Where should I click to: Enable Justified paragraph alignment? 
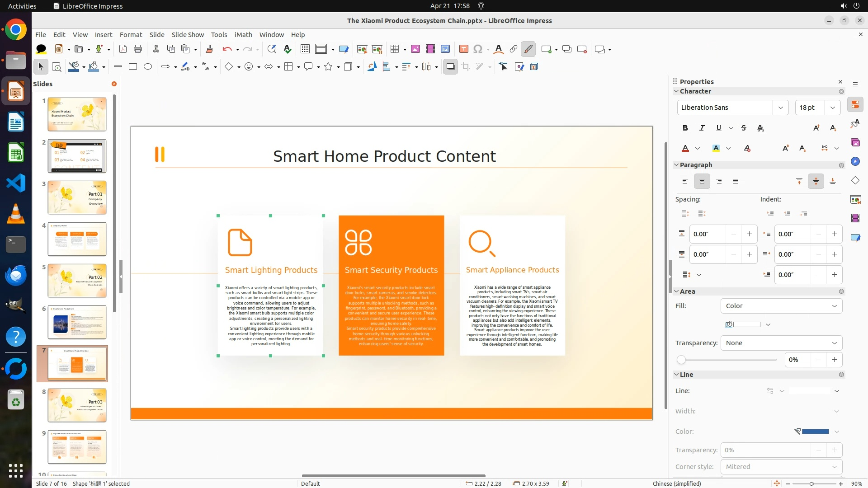[736, 181]
